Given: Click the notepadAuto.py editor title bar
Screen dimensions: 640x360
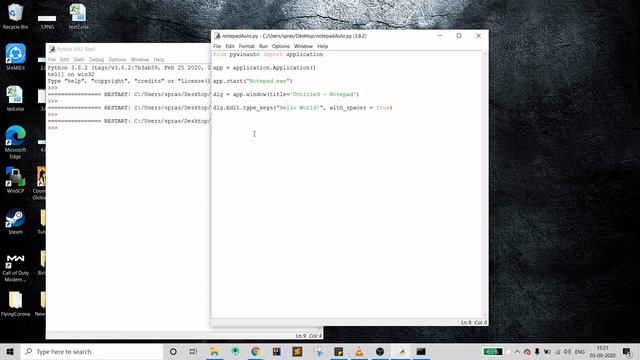Looking at the screenshot, I should point(322,36).
